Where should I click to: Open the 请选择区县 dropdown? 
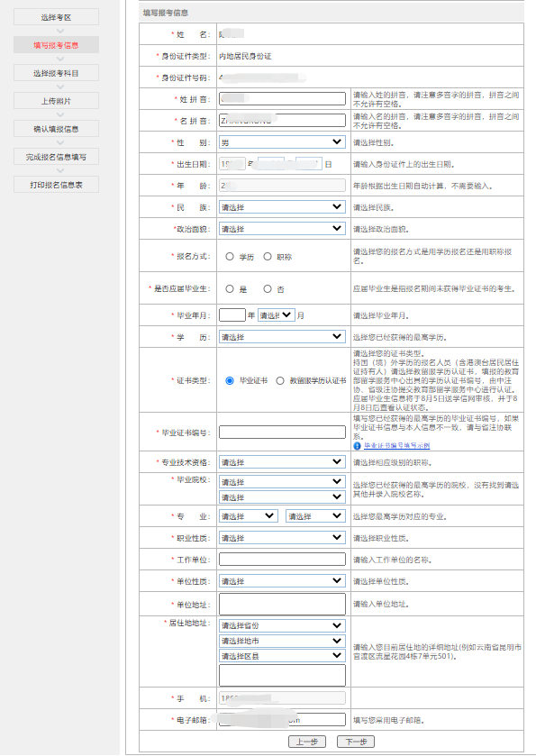tap(282, 656)
